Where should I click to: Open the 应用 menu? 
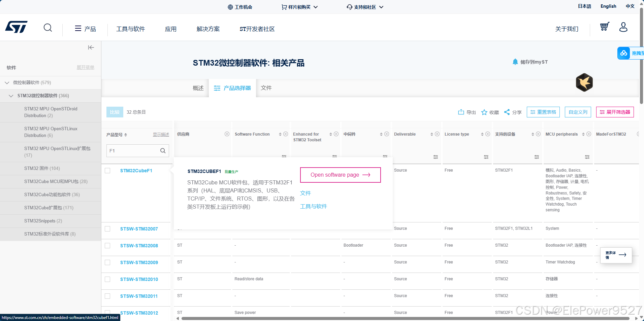point(171,29)
